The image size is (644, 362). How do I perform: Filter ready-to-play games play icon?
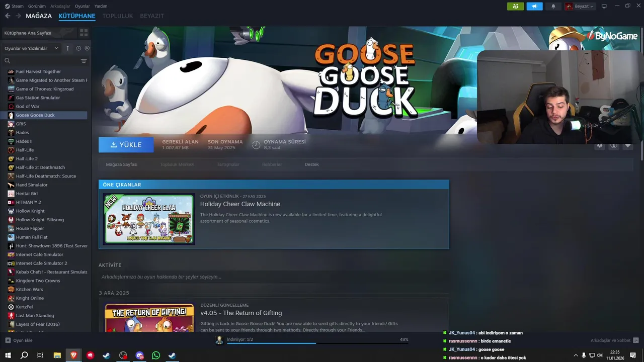(x=87, y=48)
